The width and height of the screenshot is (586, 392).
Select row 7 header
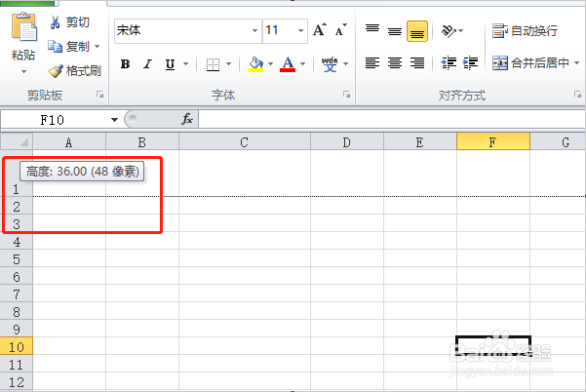pyautogui.click(x=17, y=294)
